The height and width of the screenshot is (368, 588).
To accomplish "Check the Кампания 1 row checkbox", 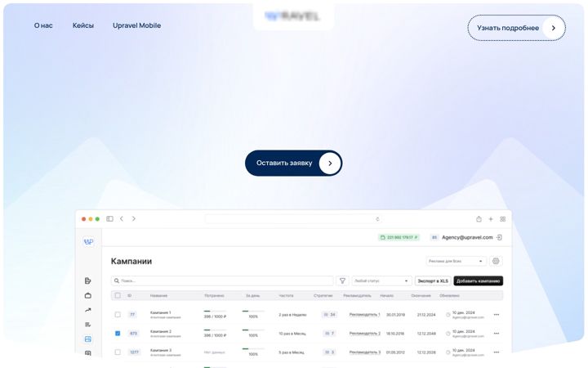I will [118, 314].
